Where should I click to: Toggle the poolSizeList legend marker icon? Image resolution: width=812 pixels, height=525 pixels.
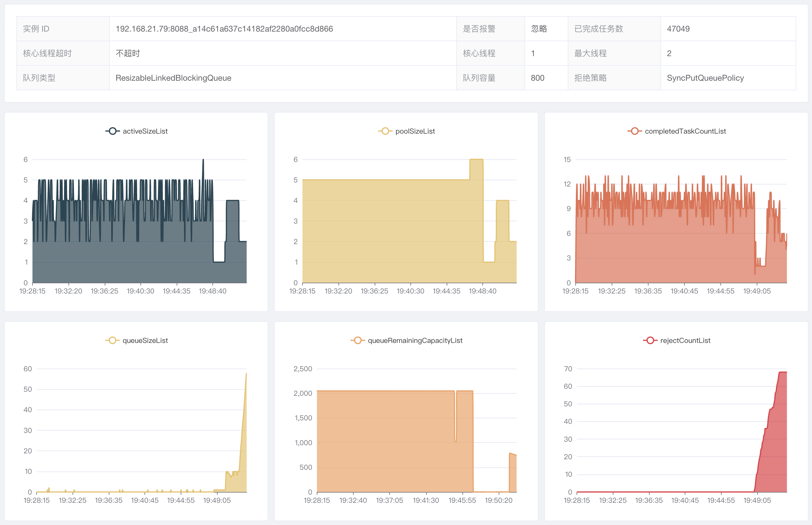(385, 131)
